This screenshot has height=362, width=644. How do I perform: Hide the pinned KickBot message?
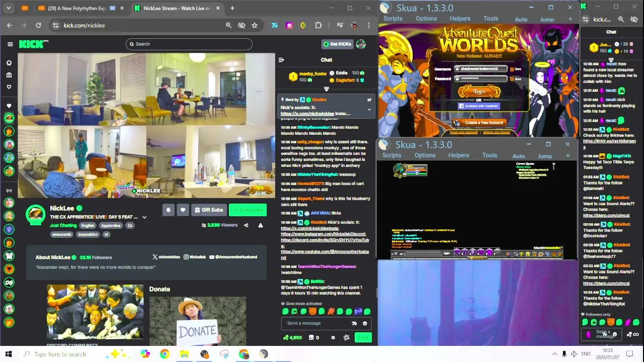(369, 100)
